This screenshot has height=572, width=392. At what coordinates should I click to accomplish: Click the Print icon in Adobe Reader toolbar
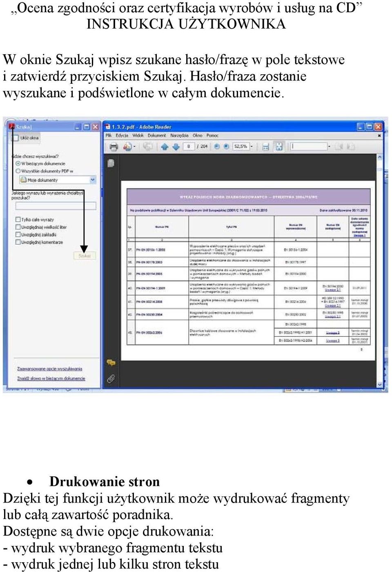click(x=114, y=147)
